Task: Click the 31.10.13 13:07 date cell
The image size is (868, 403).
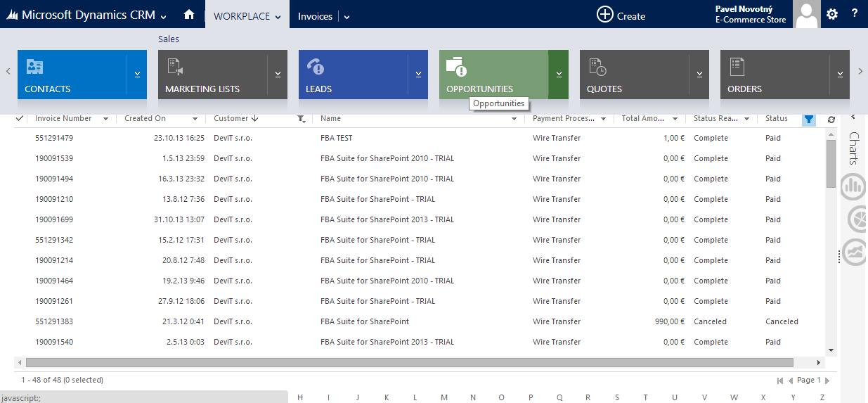Action: tap(178, 219)
